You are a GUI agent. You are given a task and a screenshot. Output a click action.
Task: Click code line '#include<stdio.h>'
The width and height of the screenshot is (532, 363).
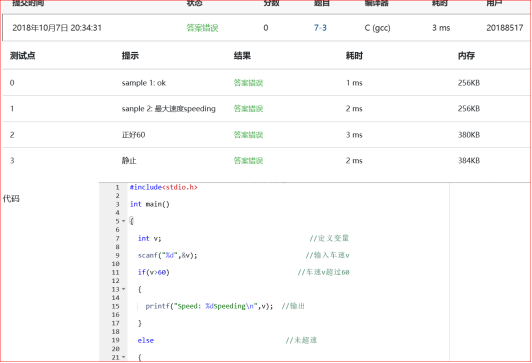click(164, 187)
